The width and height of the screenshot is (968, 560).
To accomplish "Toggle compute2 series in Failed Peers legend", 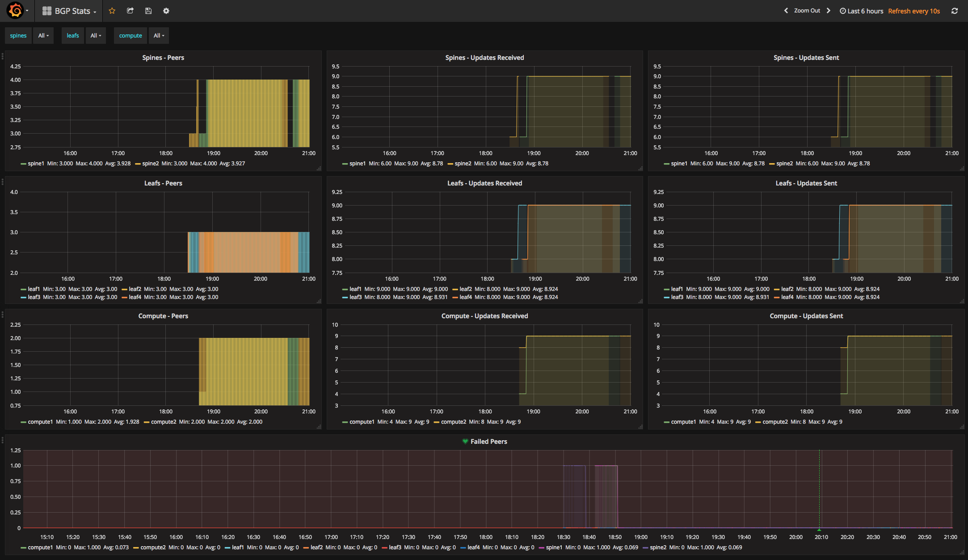I will 153,547.
